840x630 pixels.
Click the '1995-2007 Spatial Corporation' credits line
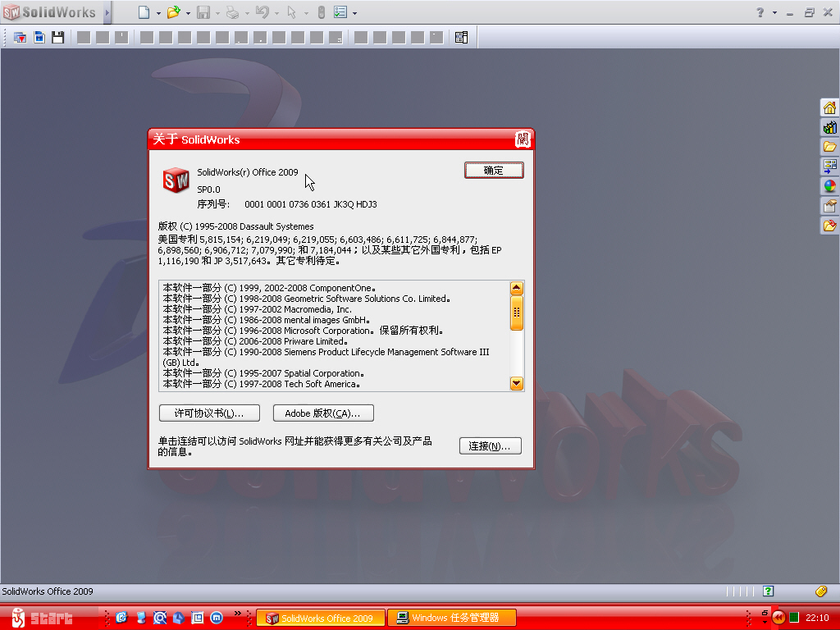point(263,373)
